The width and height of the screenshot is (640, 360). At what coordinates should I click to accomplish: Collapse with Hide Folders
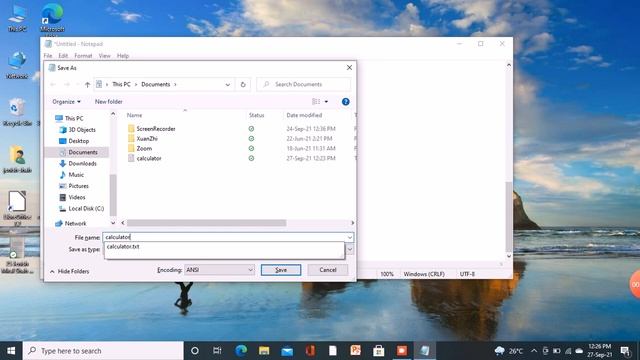coord(69,271)
